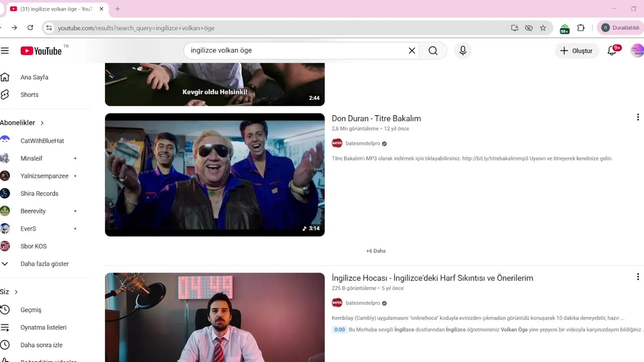644x362 pixels.
Task: Open the CatWithBlueHat subscription
Action: [x=42, y=141]
